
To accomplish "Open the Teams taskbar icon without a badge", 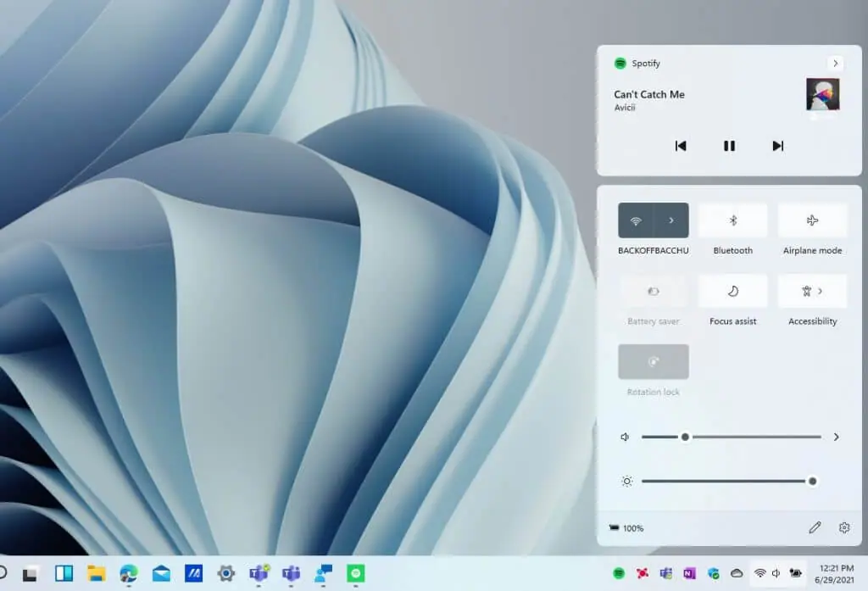I will point(292,573).
